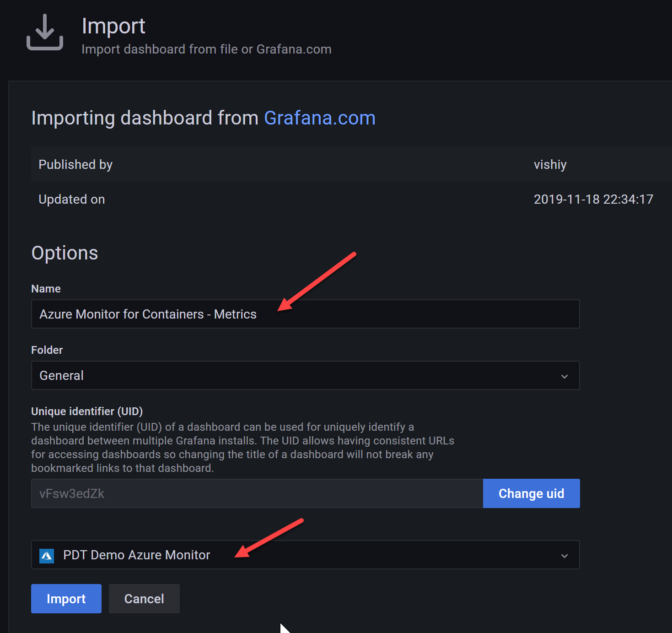Screen dimensions: 672x633
Task: Open the PDT Demo Azure Monitor dropdown
Action: [305, 555]
